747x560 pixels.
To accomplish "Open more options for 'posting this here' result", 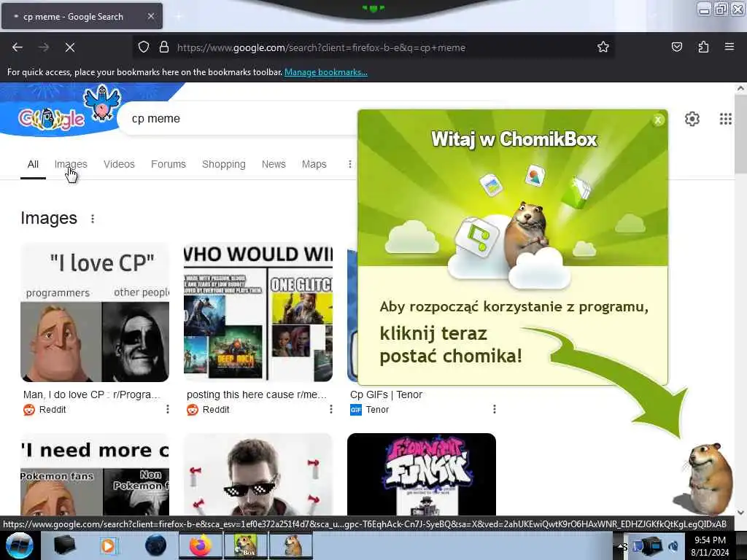I will (330, 410).
